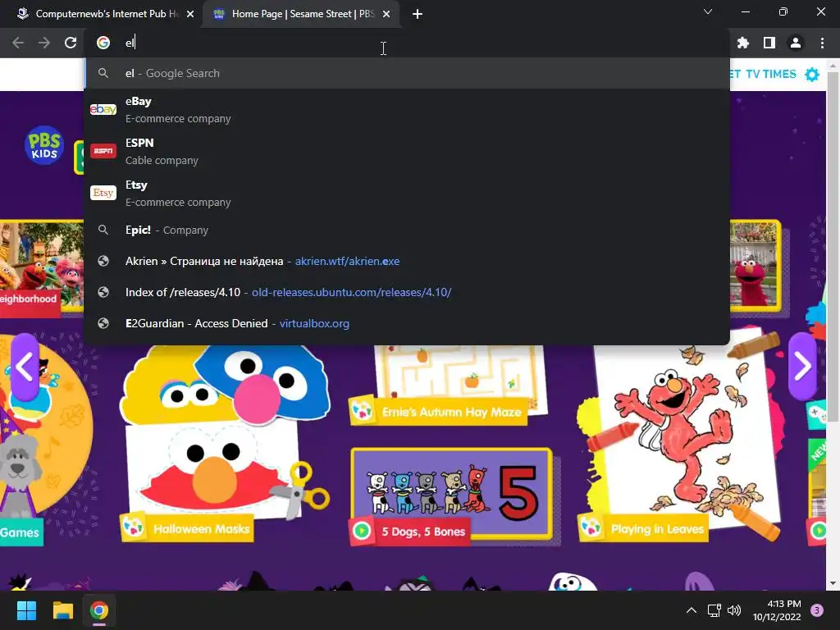Toggle the browser side panel icon
The image size is (840, 630).
click(x=769, y=43)
